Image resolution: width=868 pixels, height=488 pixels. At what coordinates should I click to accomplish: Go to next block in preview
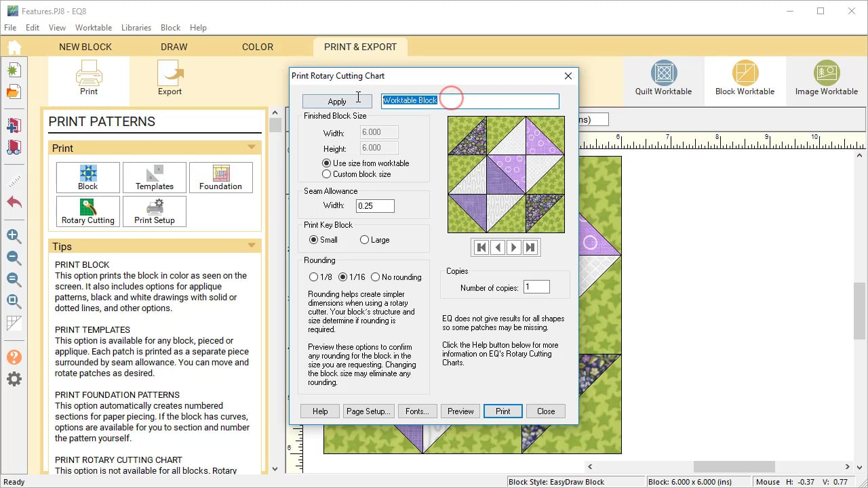click(514, 247)
